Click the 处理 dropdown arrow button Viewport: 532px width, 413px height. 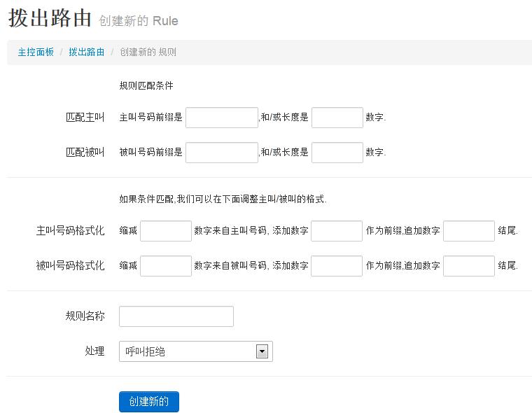point(262,351)
